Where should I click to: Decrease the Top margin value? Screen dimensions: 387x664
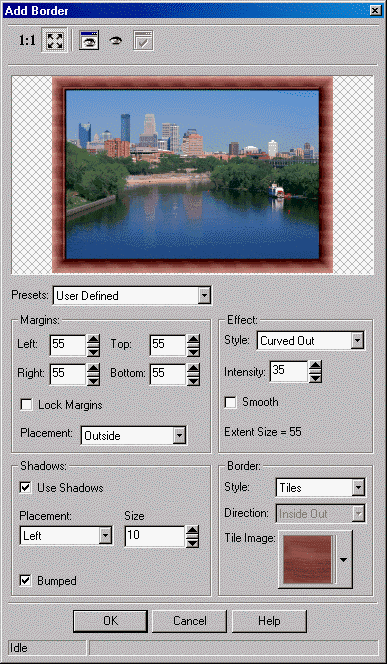(x=193, y=351)
